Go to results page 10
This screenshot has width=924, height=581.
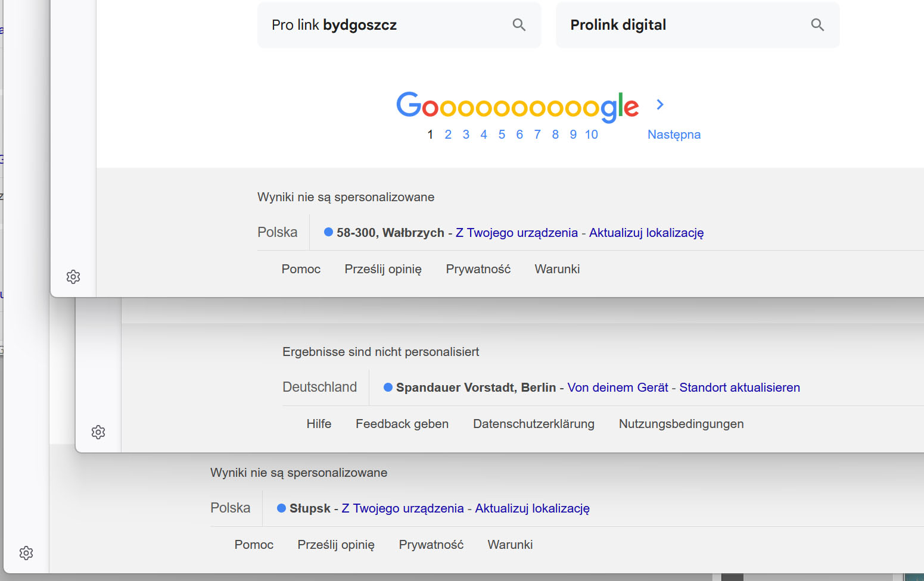click(591, 135)
